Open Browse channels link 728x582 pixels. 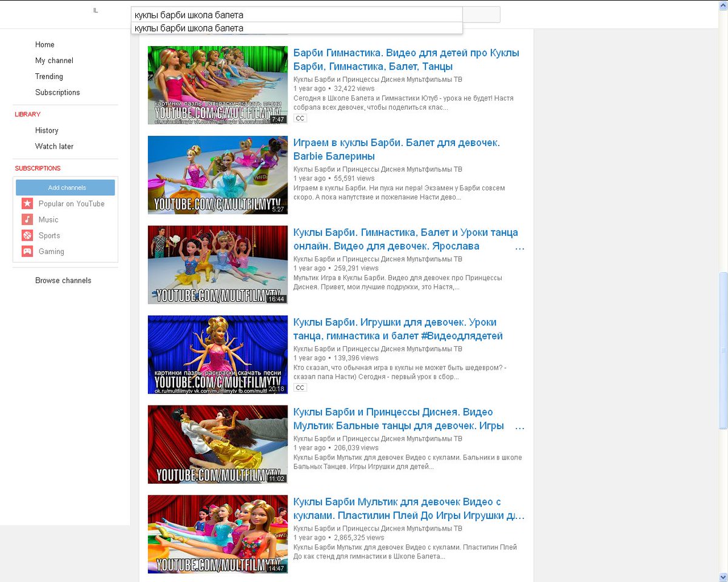[x=63, y=280]
